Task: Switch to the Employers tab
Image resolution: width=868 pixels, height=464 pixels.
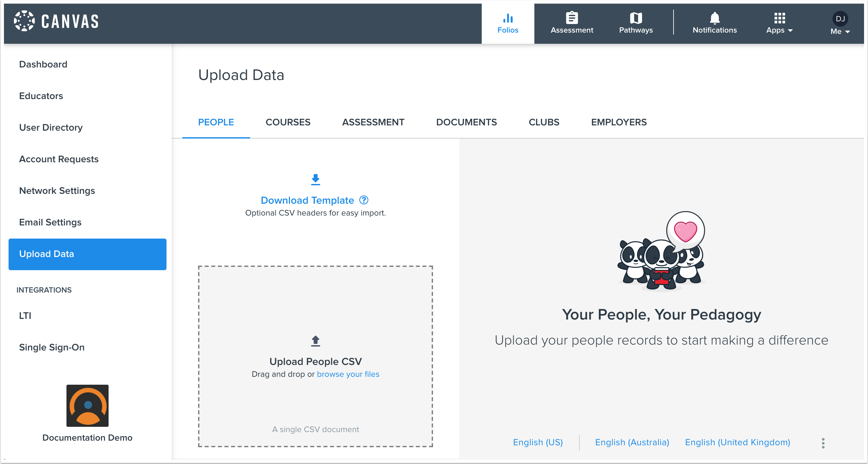Action: click(x=619, y=122)
